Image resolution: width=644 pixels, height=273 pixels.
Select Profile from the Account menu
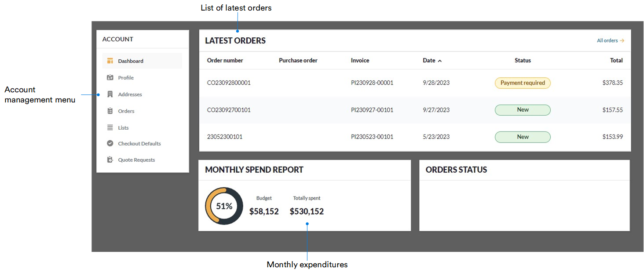coord(125,77)
